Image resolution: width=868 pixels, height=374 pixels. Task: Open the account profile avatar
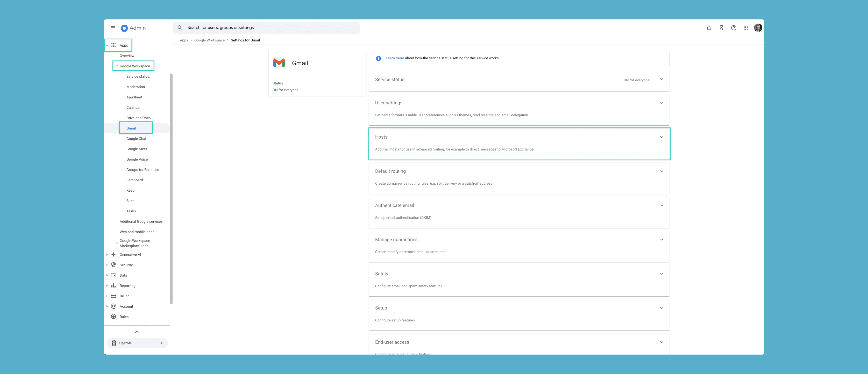[758, 28]
